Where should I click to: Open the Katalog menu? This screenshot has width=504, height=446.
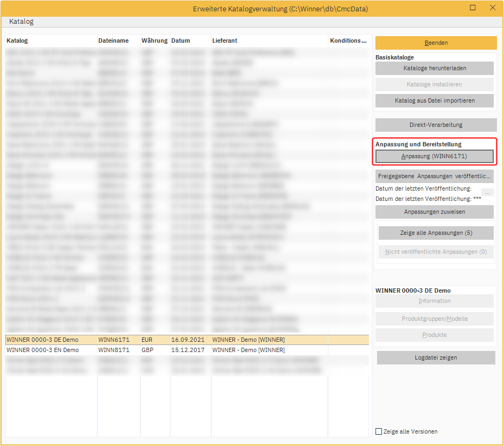(21, 22)
